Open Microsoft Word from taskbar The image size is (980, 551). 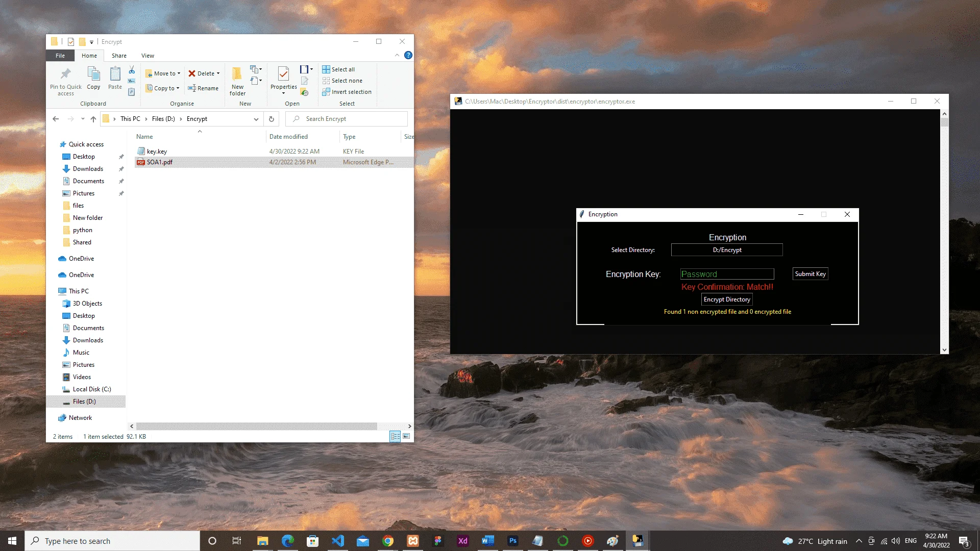point(488,541)
